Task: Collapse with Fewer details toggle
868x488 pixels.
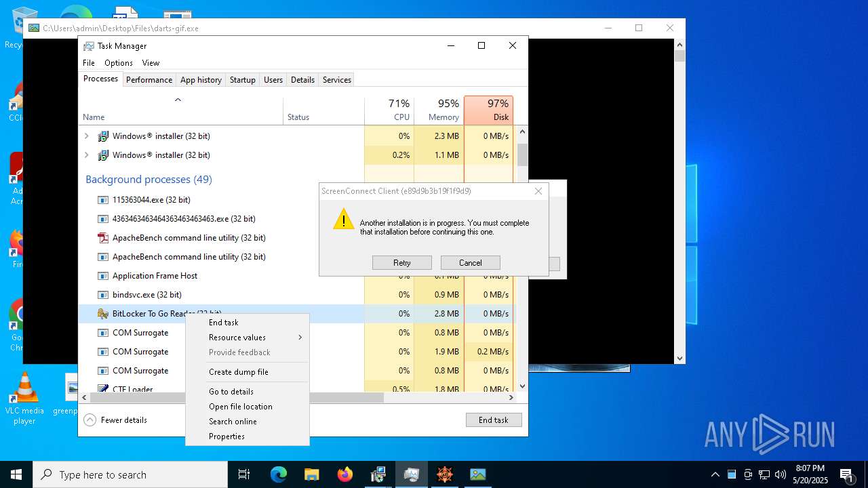Action: pyautogui.click(x=115, y=420)
